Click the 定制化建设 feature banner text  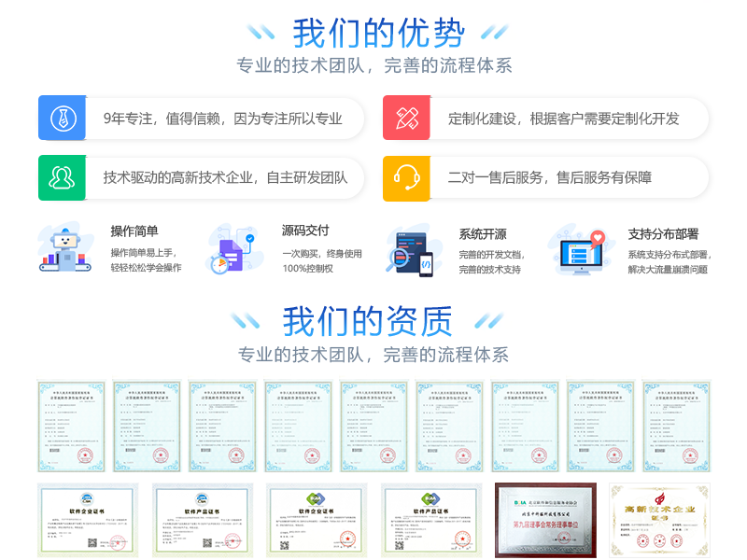564,119
